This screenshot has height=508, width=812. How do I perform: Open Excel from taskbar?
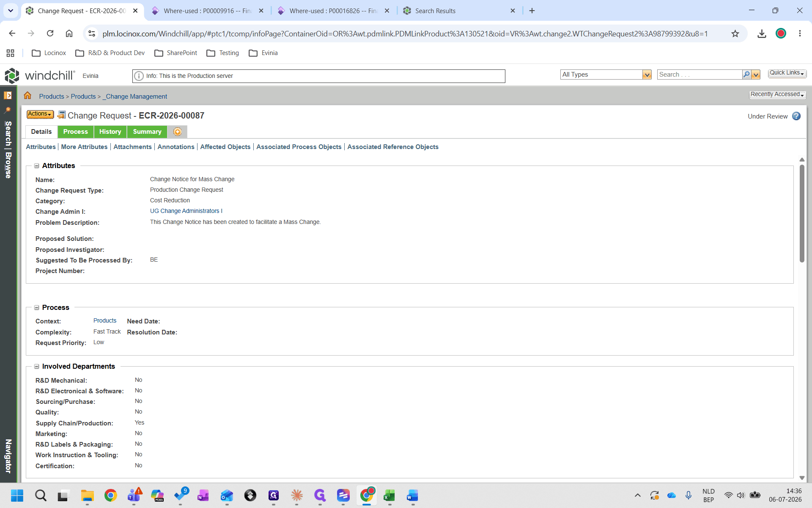point(389,495)
